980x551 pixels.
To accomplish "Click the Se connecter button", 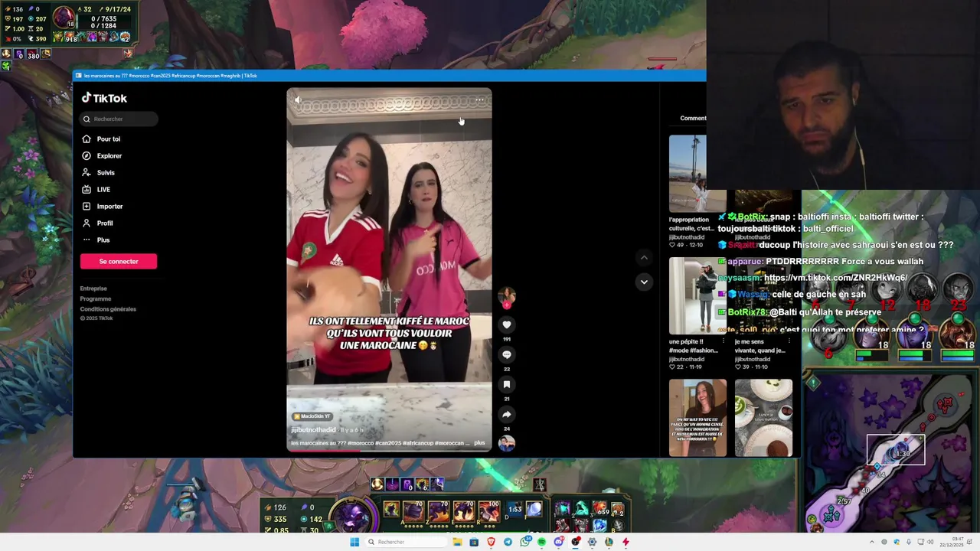I will (x=119, y=262).
